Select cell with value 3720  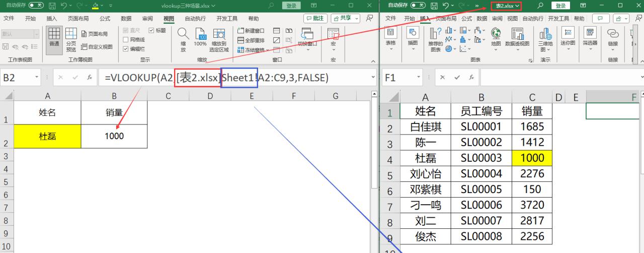click(x=532, y=205)
